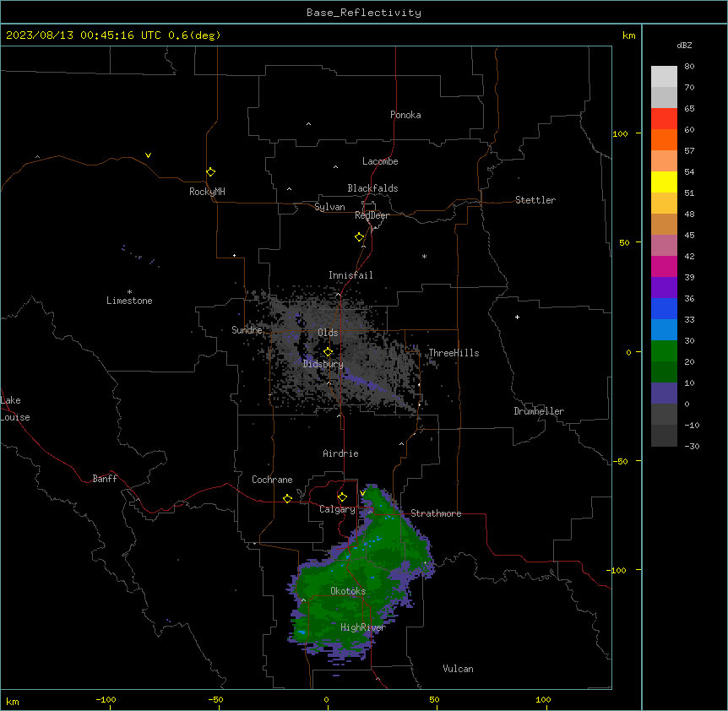The width and height of the screenshot is (728, 711).
Task: Click the RockyMH label
Action: coord(207,192)
